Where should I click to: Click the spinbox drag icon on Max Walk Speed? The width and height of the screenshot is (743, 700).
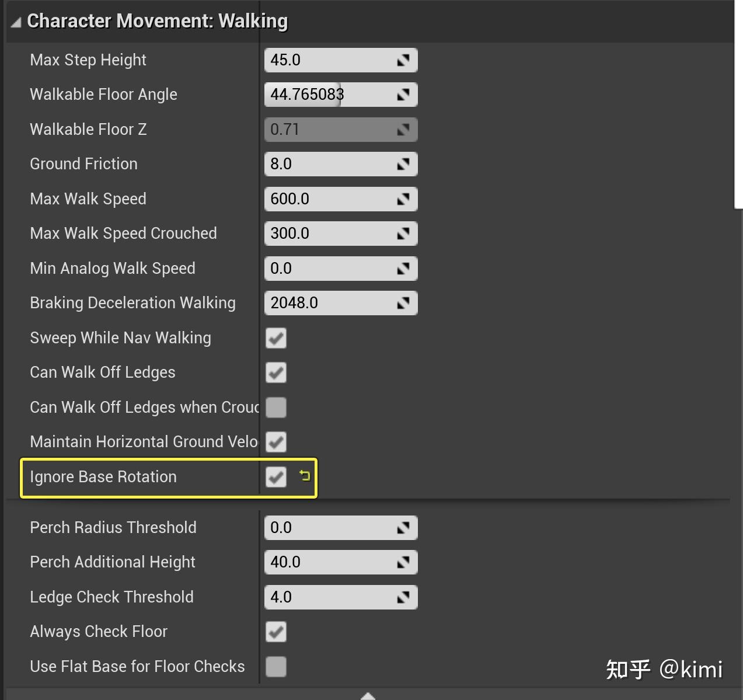404,199
